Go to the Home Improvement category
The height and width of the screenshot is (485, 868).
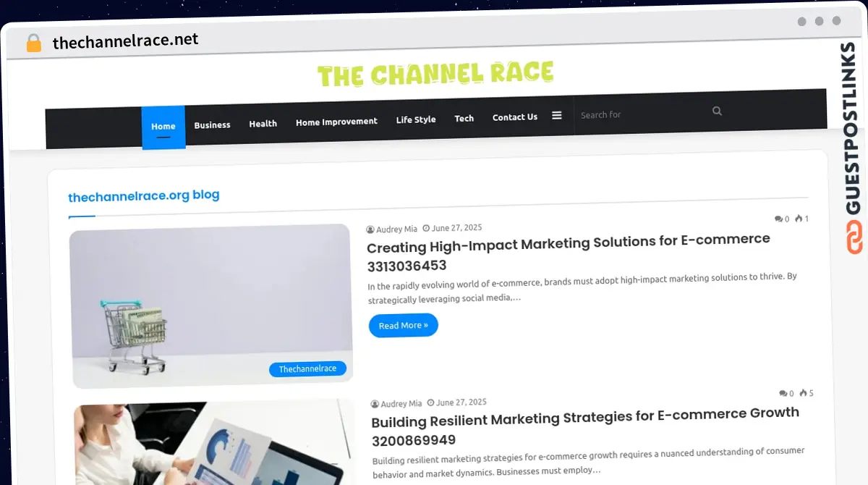click(336, 122)
